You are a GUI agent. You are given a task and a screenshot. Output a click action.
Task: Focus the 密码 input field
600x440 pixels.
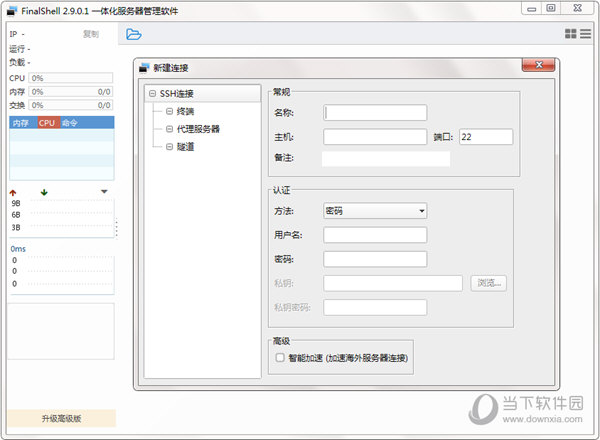tap(375, 259)
